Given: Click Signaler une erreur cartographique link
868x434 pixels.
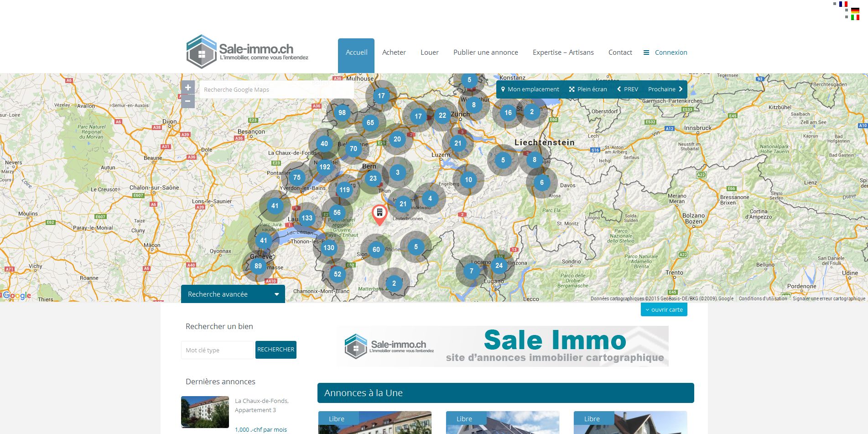Looking at the screenshot, I should click(829, 298).
